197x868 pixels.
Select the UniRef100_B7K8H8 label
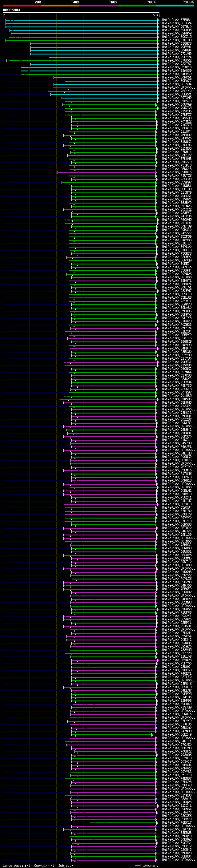point(177,159)
